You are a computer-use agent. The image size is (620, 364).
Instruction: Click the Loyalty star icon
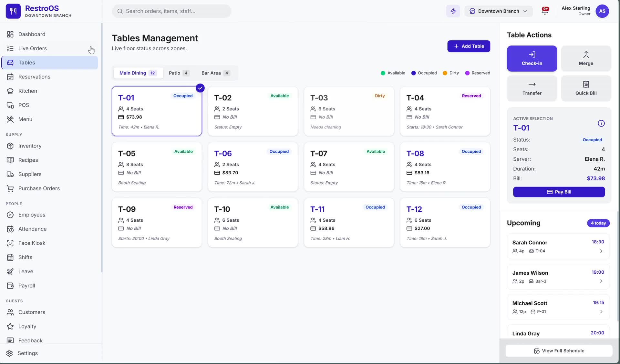10,326
